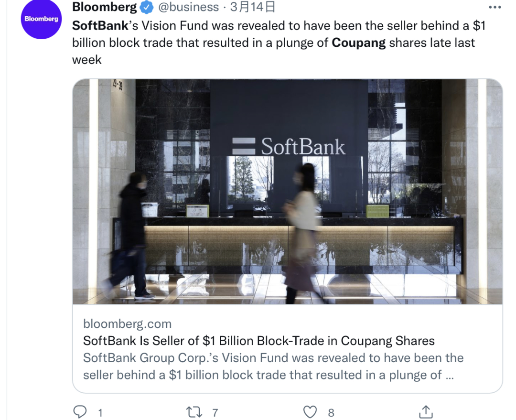The image size is (516, 420).
Task: Open the SoftBank lobby photo thumbnail
Action: pyautogui.click(x=287, y=192)
